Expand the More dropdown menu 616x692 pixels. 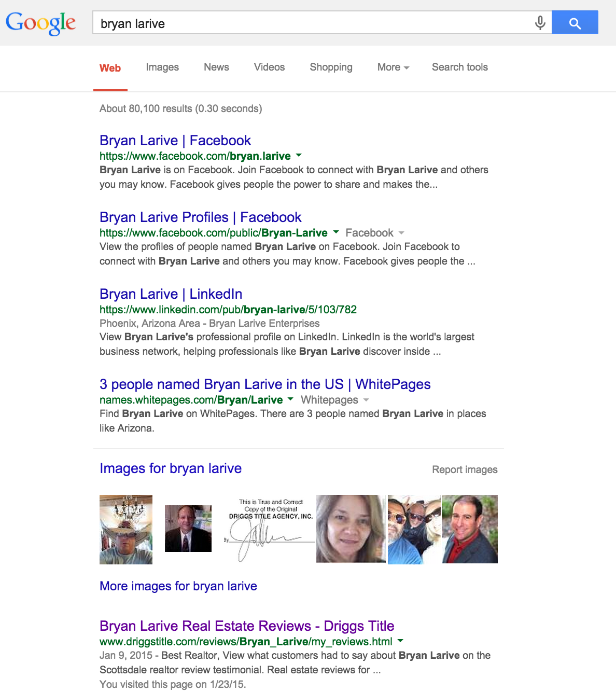[x=393, y=67]
